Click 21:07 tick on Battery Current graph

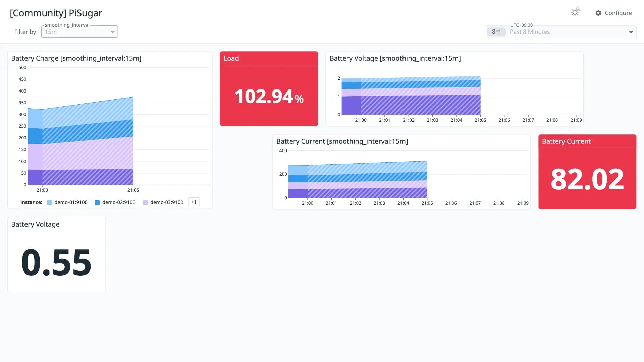pyautogui.click(x=475, y=203)
